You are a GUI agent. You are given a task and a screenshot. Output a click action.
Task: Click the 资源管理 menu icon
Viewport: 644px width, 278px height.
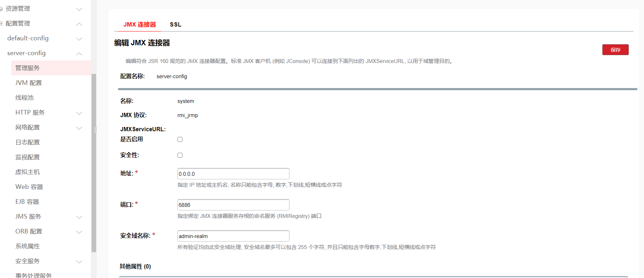(x=1, y=9)
